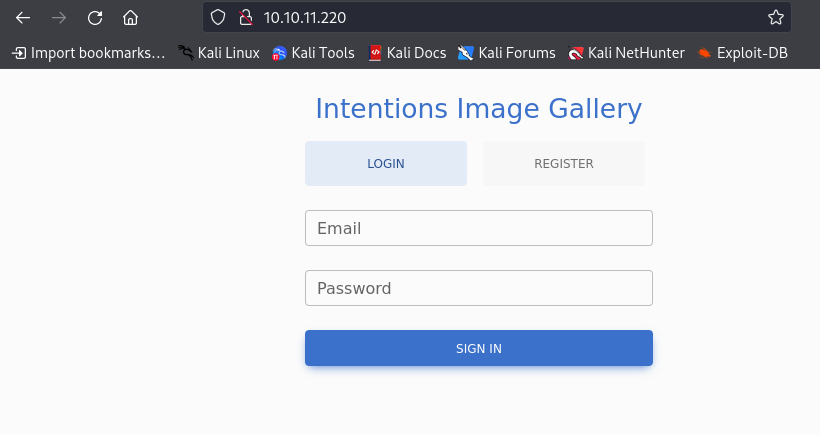
Task: Open the Exploit-DB bookmark
Action: coord(742,53)
